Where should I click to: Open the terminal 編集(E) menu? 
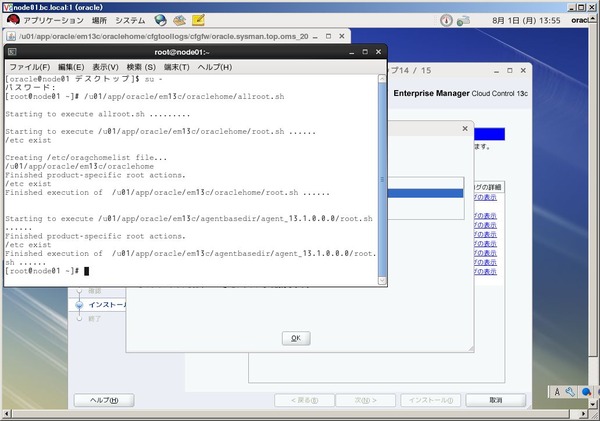(x=71, y=67)
